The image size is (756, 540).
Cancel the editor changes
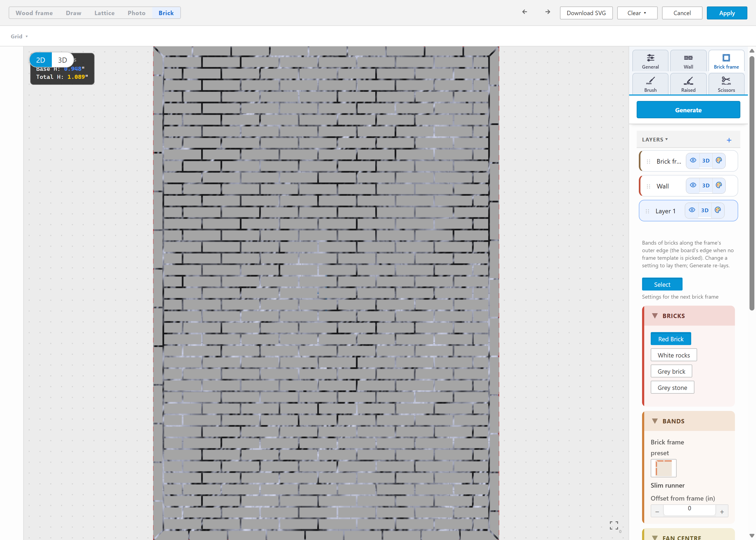click(682, 13)
